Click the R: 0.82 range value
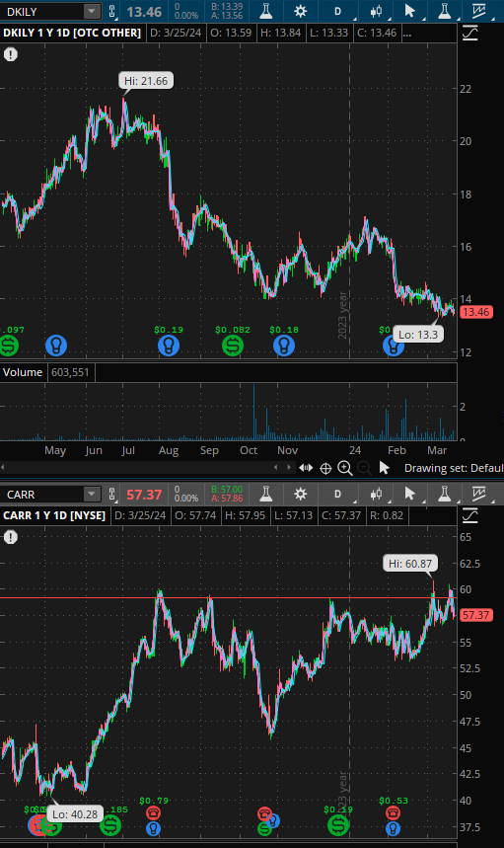 (x=387, y=515)
